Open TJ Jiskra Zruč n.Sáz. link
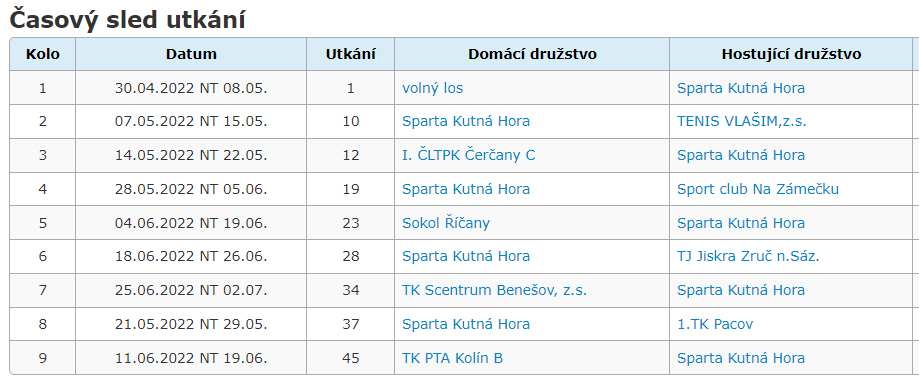This screenshot has width=919, height=382. click(x=748, y=257)
